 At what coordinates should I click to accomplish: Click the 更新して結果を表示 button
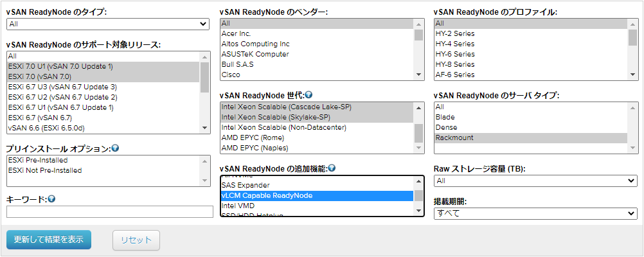coord(49,240)
